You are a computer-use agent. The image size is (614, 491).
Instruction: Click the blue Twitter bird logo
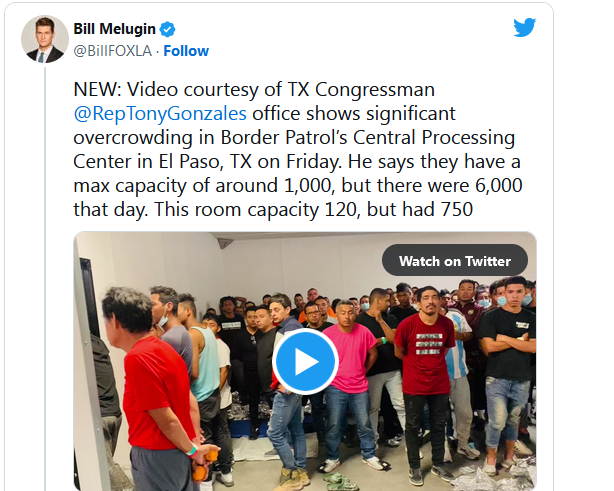(x=524, y=27)
